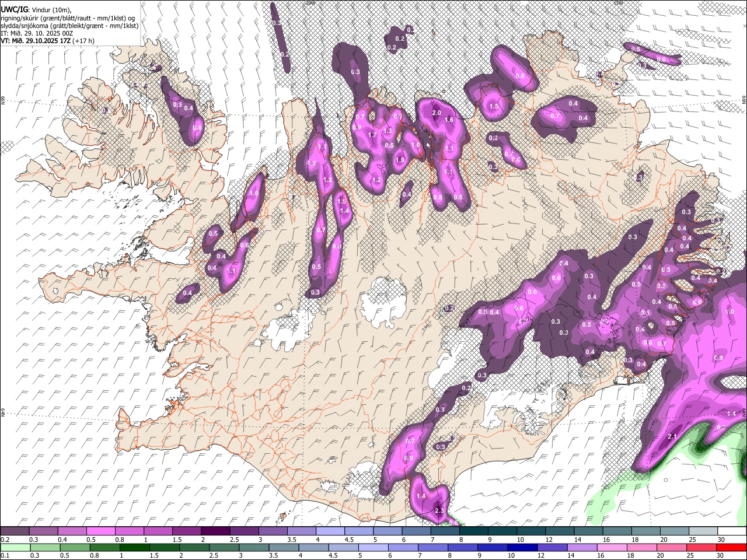Click the 'UWC/IG: Vindur (10m),' title line
The image size is (747, 560).
(x=36, y=9)
